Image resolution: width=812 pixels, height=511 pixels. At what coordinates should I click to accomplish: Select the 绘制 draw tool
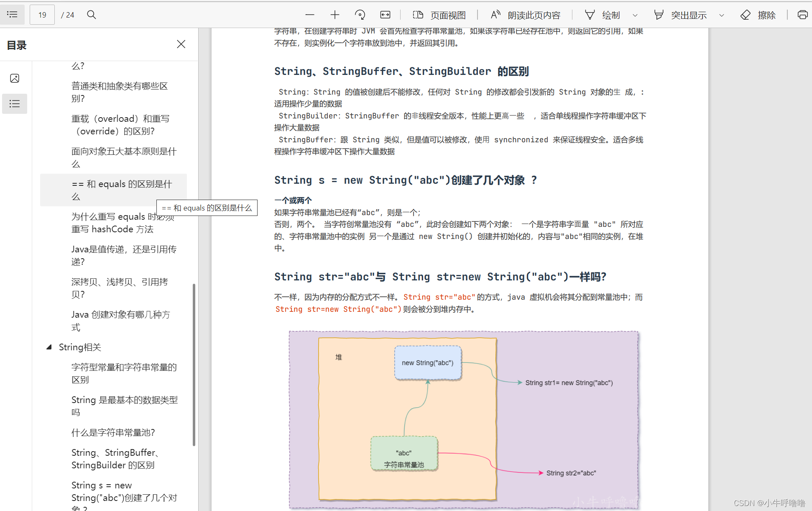point(602,15)
